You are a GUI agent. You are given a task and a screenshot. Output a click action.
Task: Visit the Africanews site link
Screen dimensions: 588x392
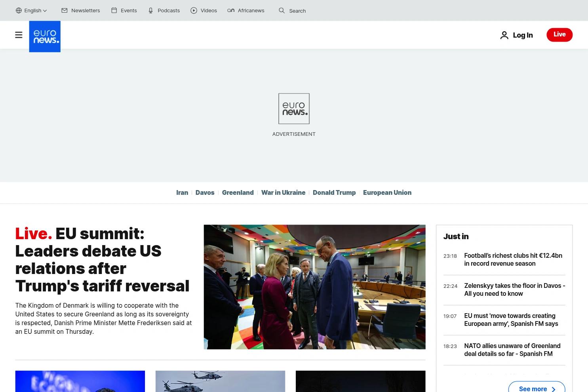pos(251,10)
